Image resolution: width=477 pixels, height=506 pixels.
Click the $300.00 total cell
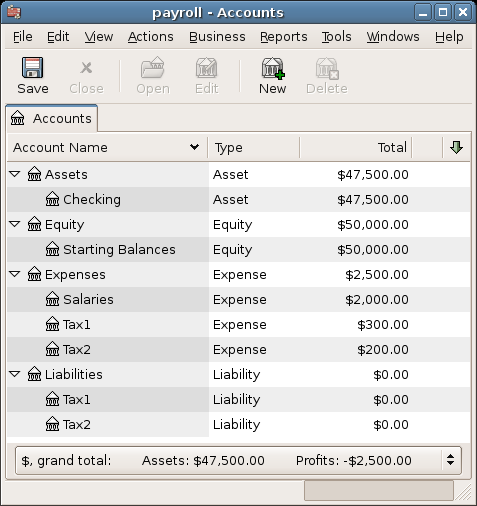point(383,324)
